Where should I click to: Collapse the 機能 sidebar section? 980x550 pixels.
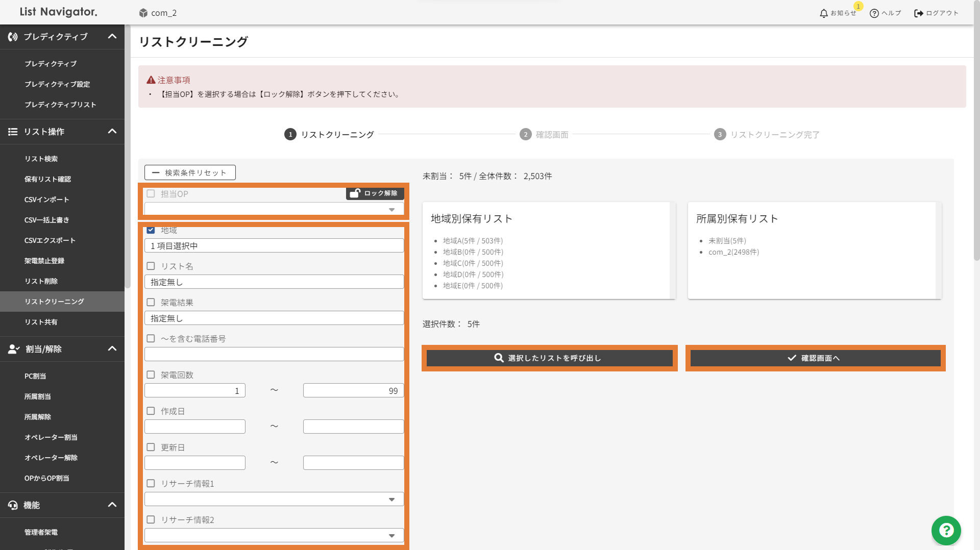point(112,505)
